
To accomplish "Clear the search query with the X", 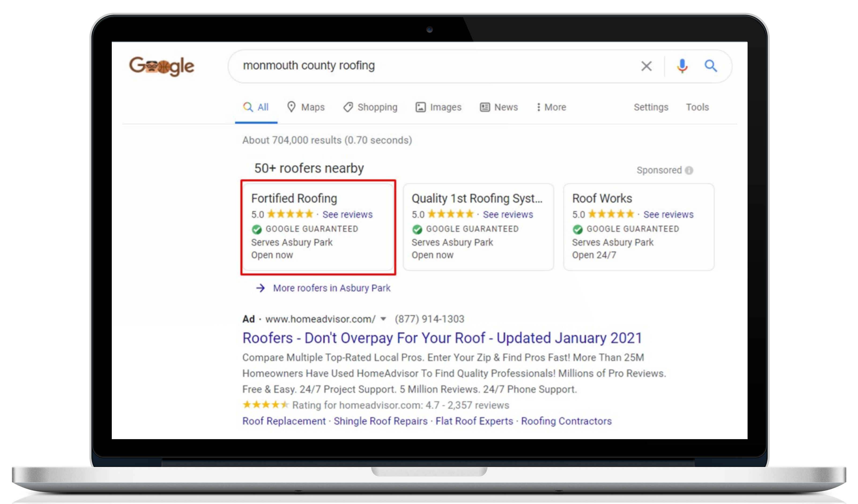I will [646, 66].
